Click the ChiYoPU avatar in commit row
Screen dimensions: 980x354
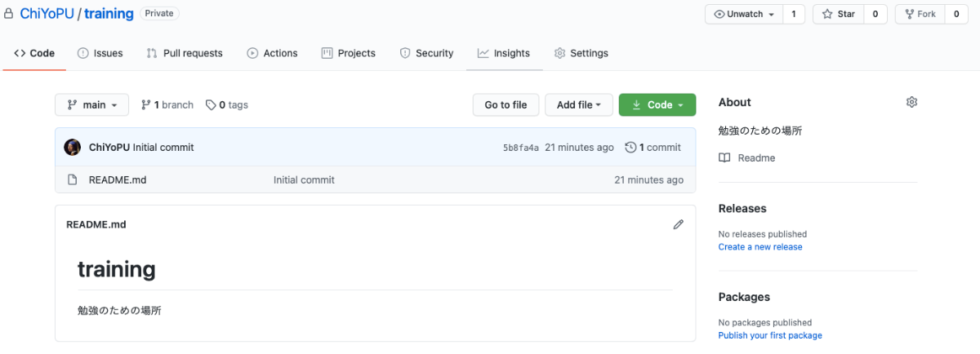coord(73,148)
